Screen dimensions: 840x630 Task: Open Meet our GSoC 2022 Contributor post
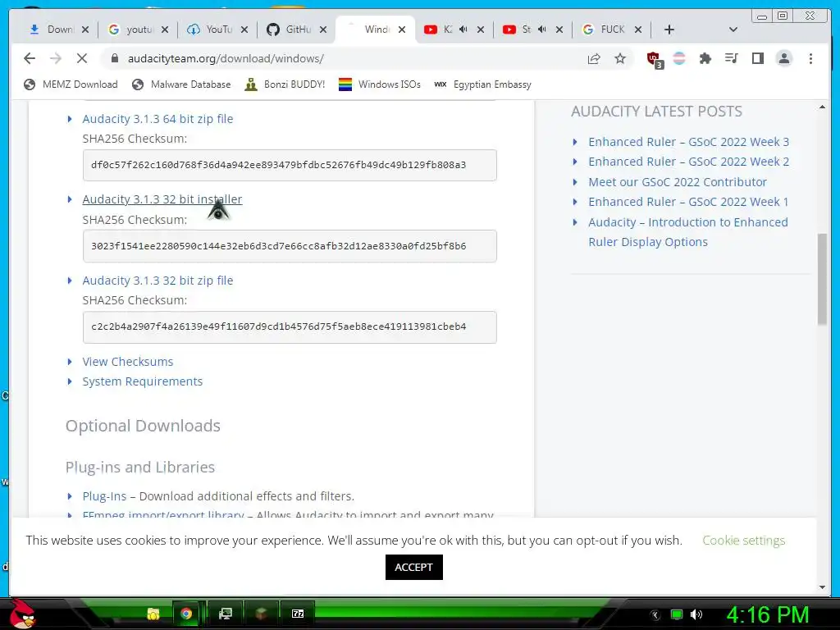[677, 182]
